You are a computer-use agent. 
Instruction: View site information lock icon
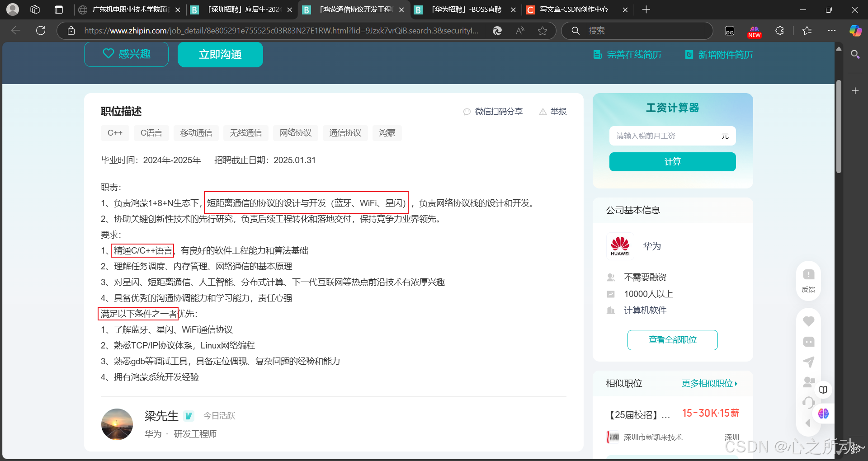[x=71, y=31]
